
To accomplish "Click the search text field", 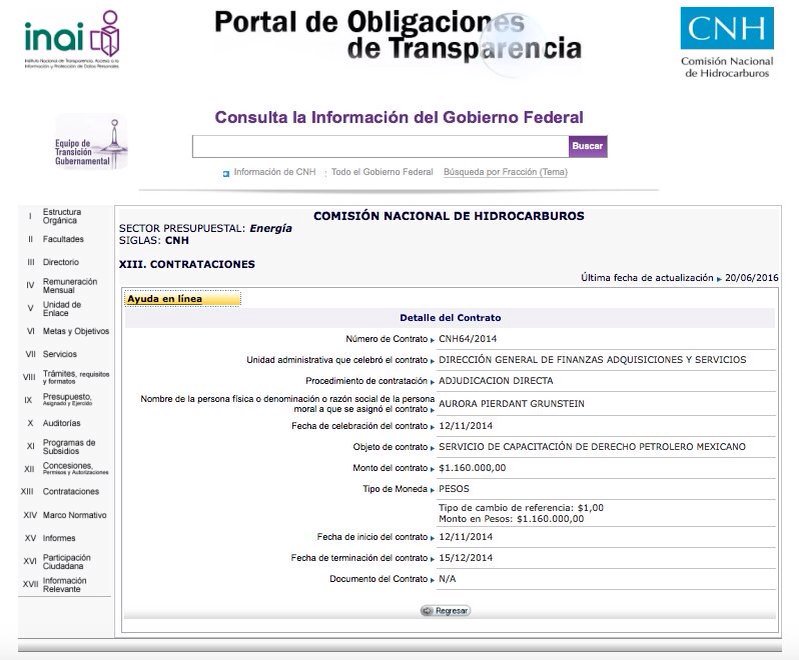I will tap(380, 146).
